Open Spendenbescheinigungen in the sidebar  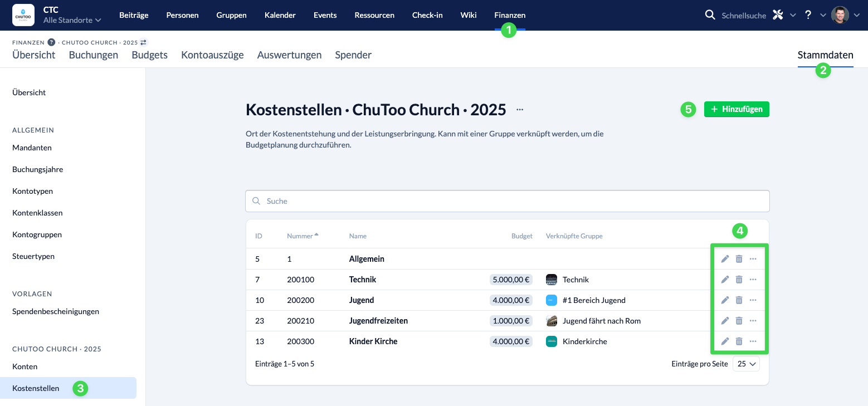(x=56, y=311)
